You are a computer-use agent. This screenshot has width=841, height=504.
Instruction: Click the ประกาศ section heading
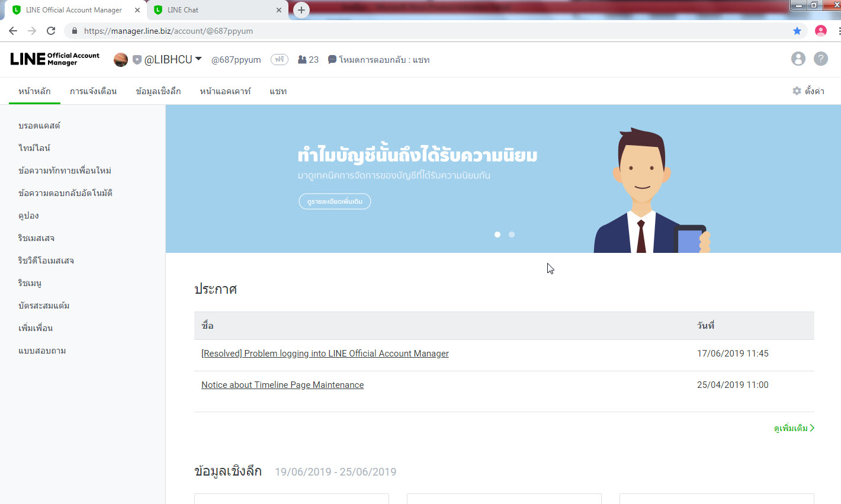tap(216, 289)
